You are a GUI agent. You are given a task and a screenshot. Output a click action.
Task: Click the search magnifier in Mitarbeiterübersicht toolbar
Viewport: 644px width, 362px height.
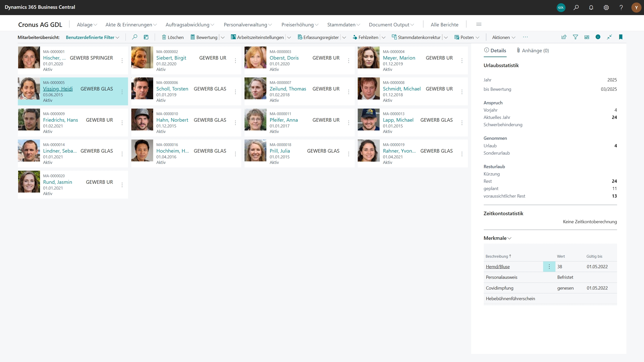(x=135, y=37)
